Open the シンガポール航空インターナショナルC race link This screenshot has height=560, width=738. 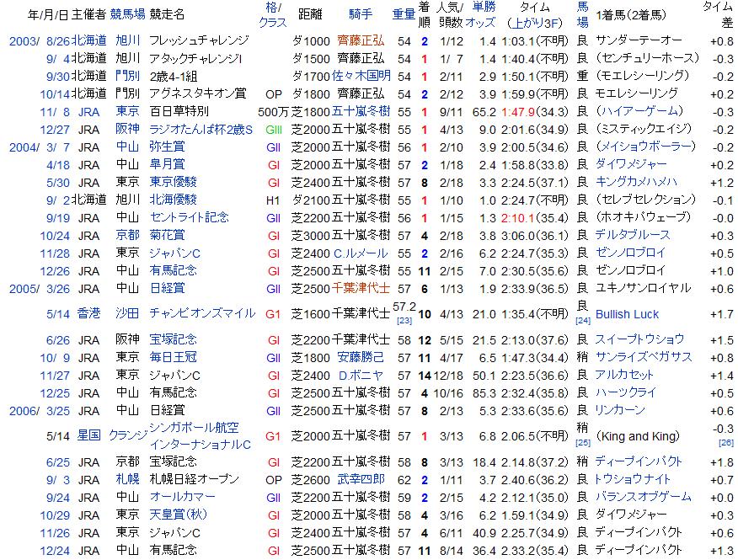[200, 436]
